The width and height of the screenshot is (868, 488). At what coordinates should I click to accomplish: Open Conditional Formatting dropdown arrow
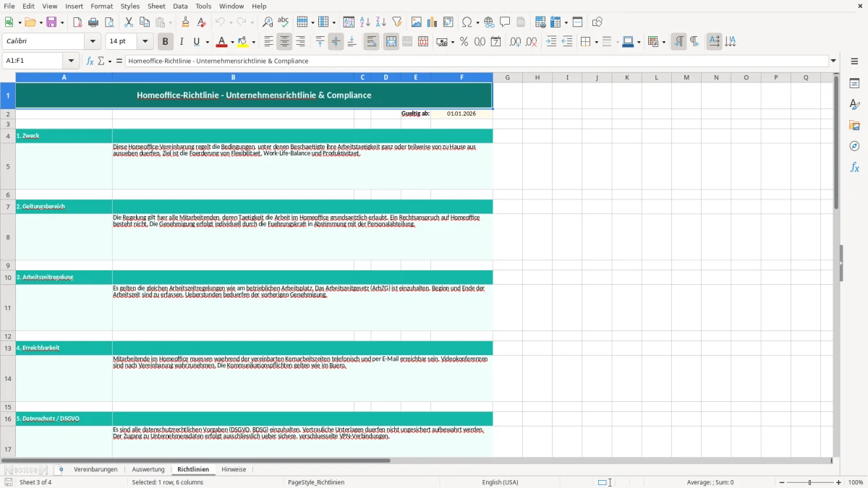coord(663,42)
